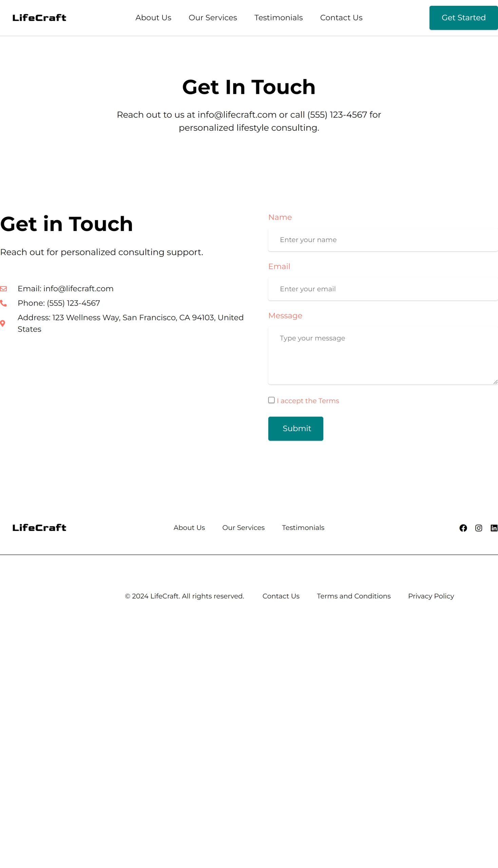Viewport: 498px width, 868px height.
Task: Open Contact Us in the top navigation
Action: [341, 18]
